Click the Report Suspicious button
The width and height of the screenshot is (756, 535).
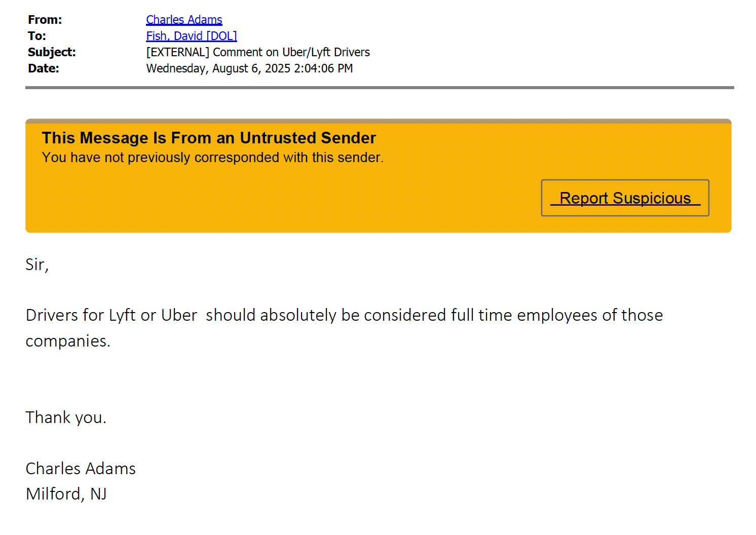coord(625,198)
